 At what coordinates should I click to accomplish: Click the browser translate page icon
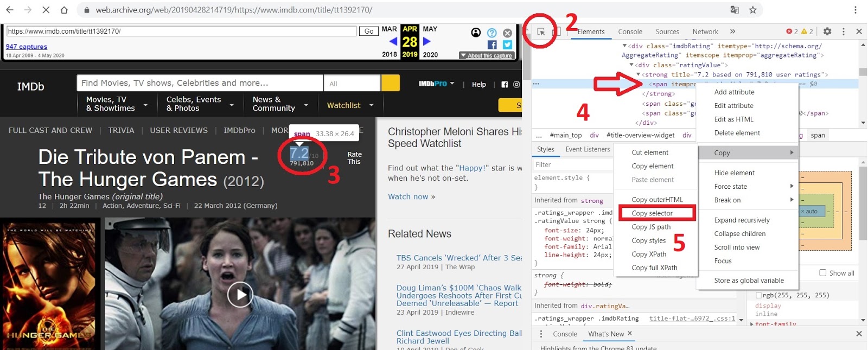click(x=735, y=10)
